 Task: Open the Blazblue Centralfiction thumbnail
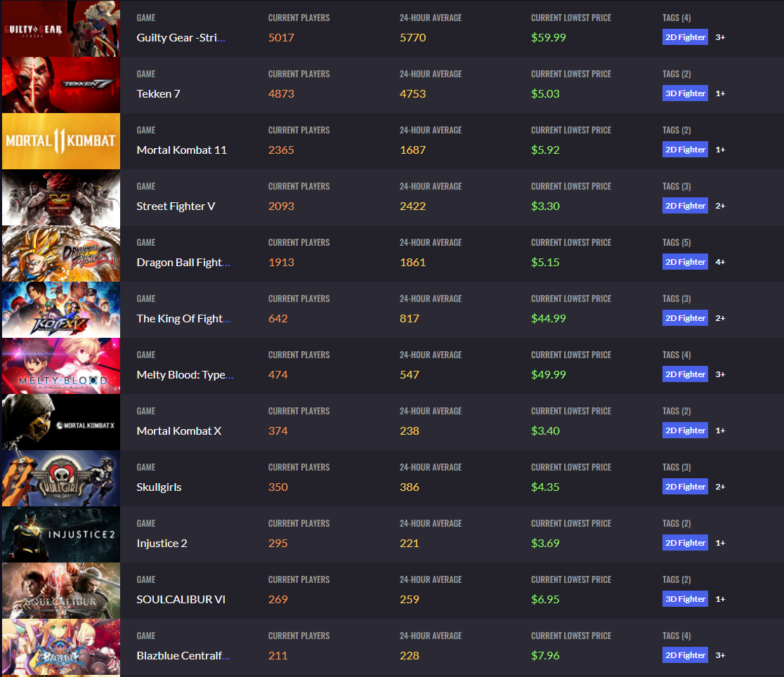point(61,647)
